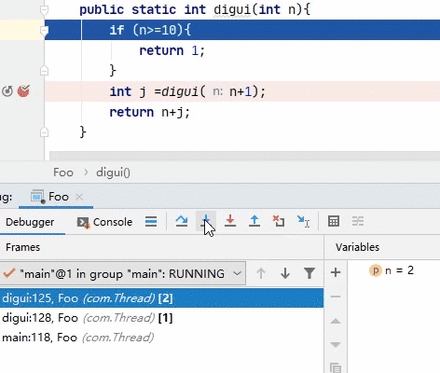Screen dimensions: 440x373
Task: Click the recursive call gutter icon
Action: tap(7, 91)
